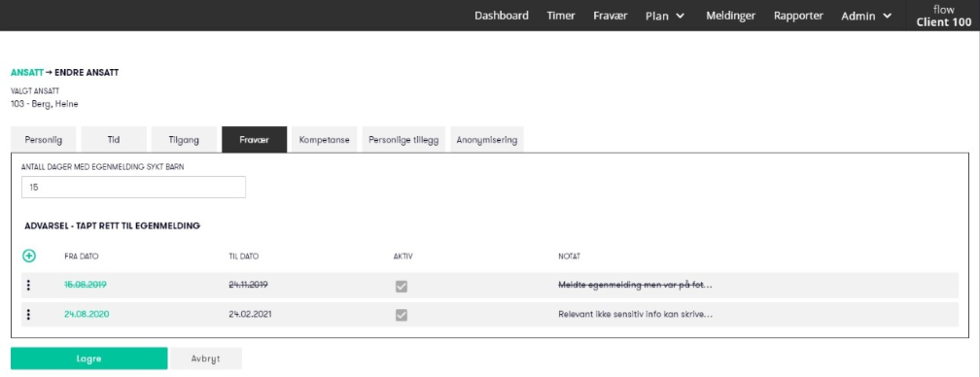Viewport: 980px width, 377px height.
Task: Select the flow Client 100 switcher
Action: click(x=944, y=16)
